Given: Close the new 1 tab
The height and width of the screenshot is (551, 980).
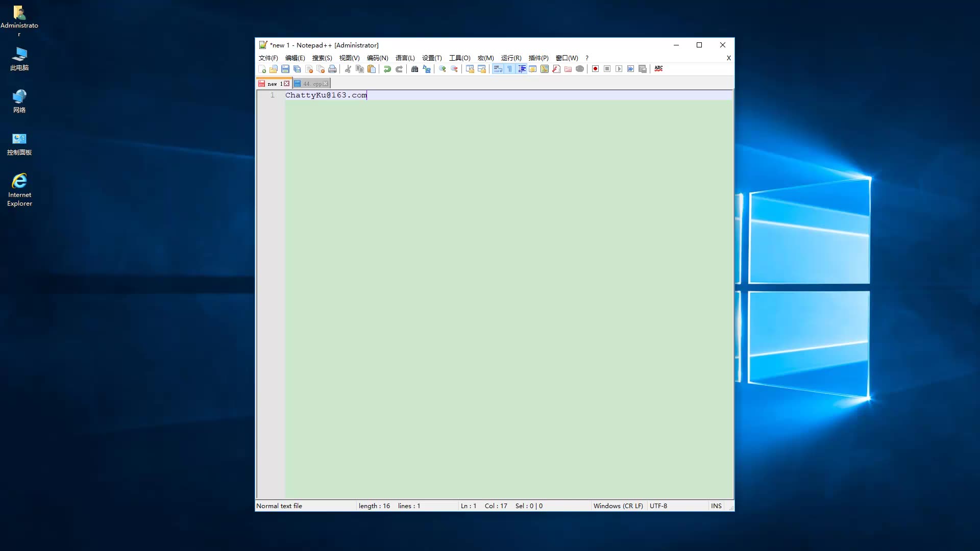Looking at the screenshot, I should pos(287,83).
